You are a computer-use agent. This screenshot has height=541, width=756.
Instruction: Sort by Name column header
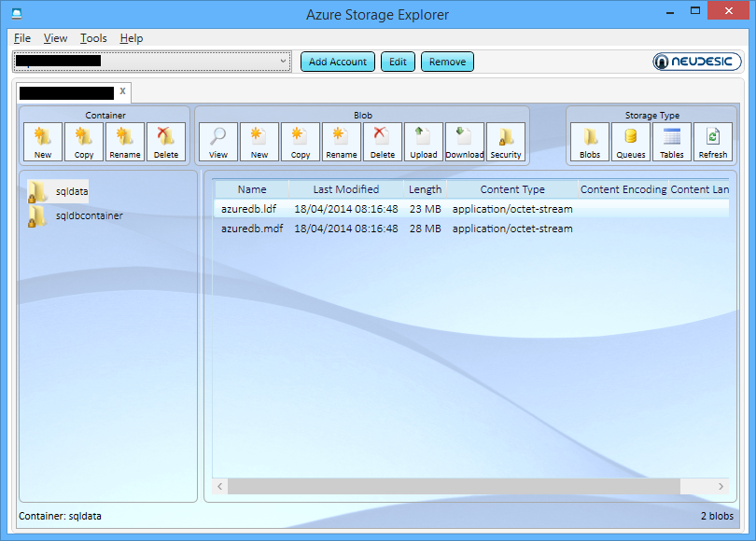(252, 189)
